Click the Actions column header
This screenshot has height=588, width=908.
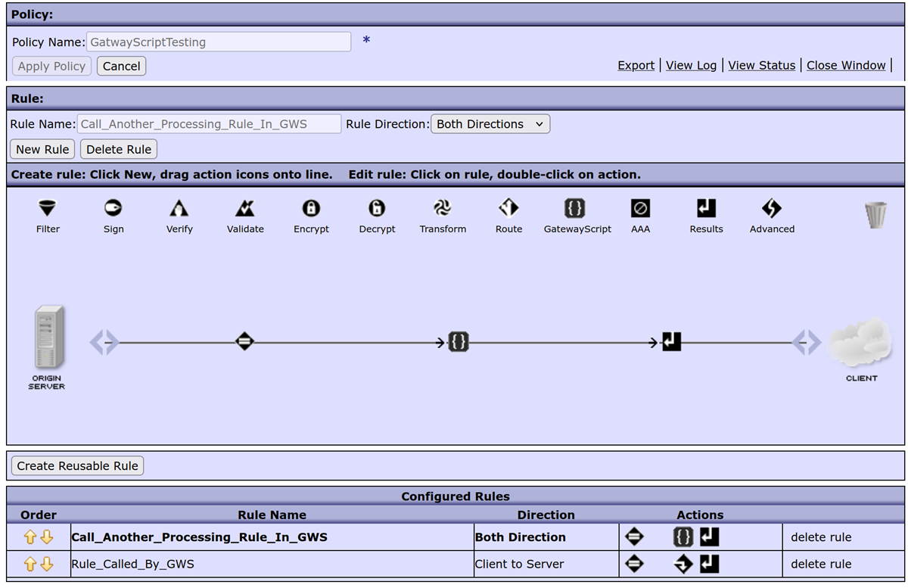700,515
